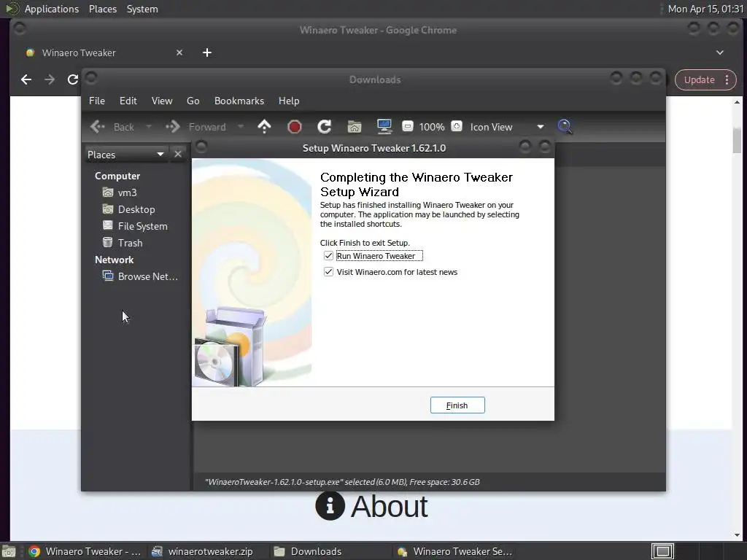Click the Computer heading in sidebar

pyautogui.click(x=117, y=176)
